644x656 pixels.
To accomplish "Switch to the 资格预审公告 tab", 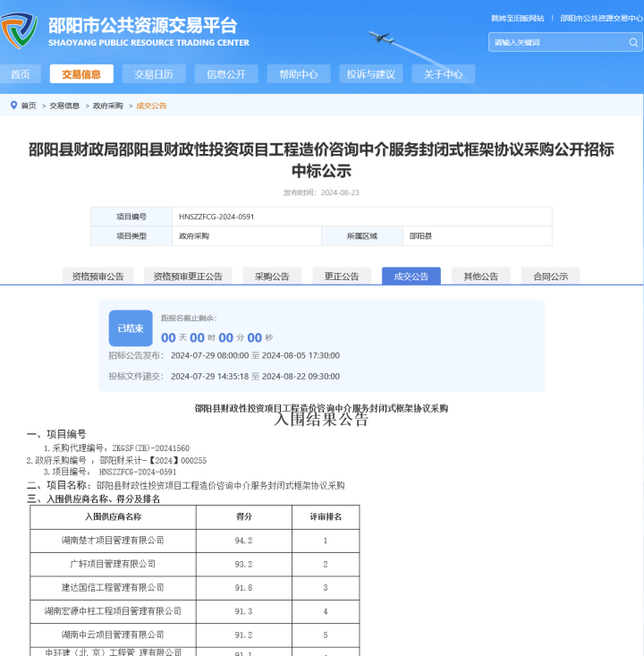I will coord(97,277).
